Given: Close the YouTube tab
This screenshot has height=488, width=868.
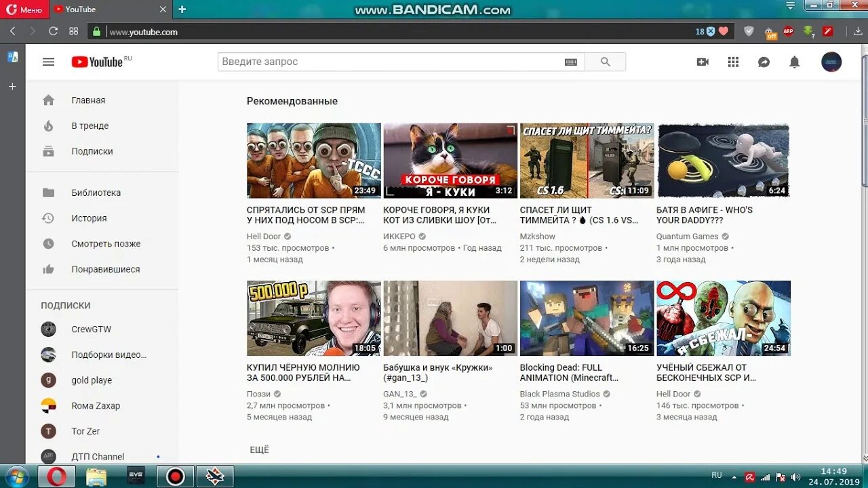Looking at the screenshot, I should 163,9.
